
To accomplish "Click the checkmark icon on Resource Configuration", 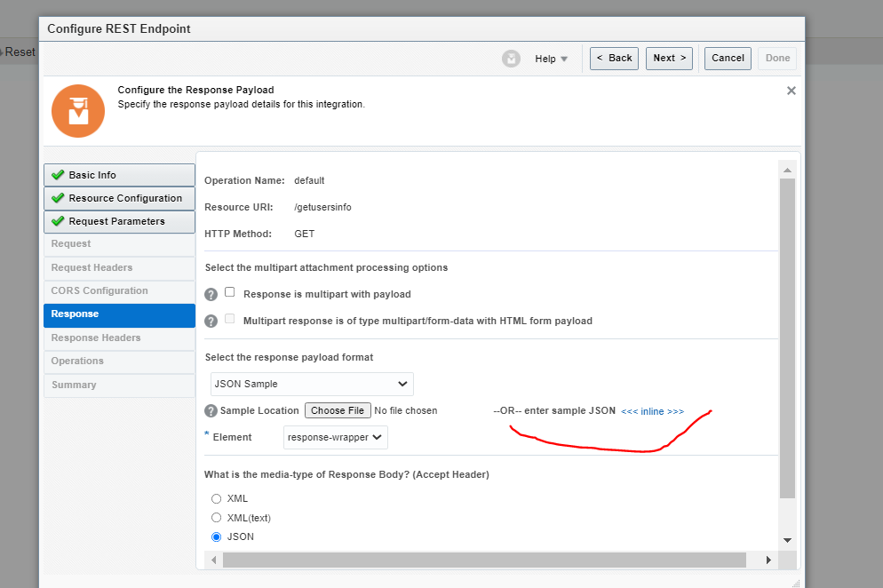I will click(x=56, y=198).
